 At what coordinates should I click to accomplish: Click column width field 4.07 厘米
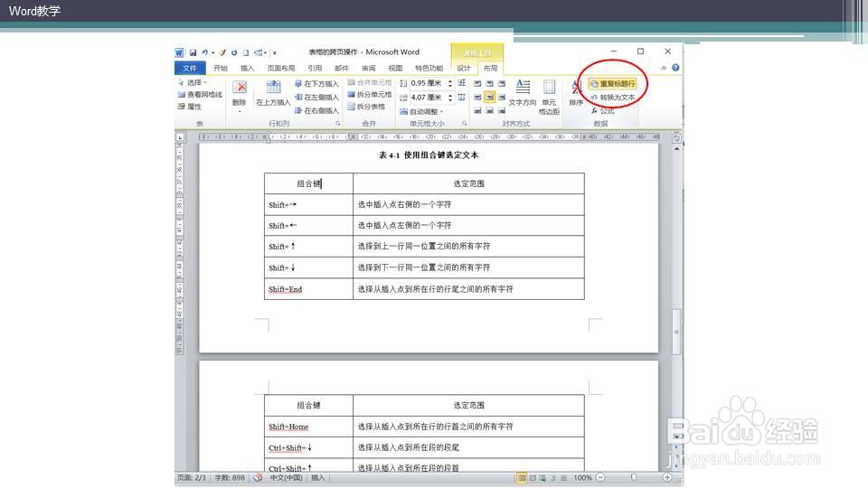(428, 98)
